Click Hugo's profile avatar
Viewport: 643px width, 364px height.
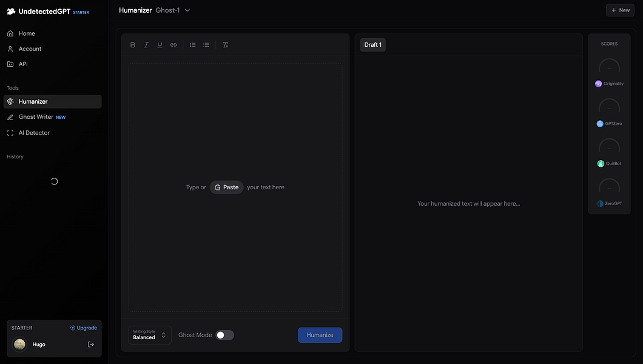19,345
